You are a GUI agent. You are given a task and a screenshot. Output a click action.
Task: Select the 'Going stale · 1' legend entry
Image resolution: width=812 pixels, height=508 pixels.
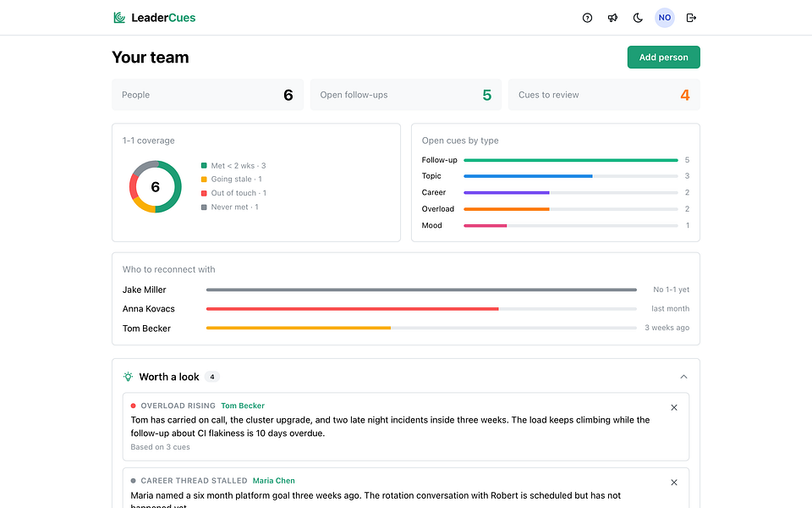click(232, 179)
